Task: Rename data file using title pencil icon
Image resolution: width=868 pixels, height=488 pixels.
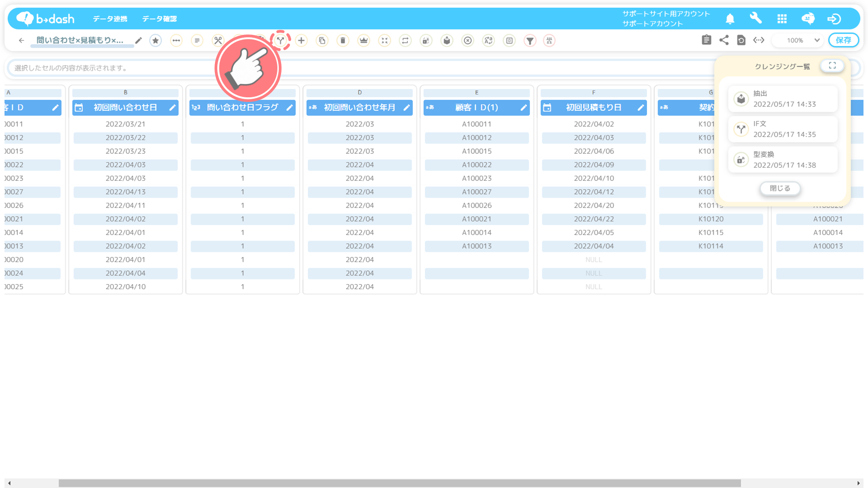Action: click(138, 40)
